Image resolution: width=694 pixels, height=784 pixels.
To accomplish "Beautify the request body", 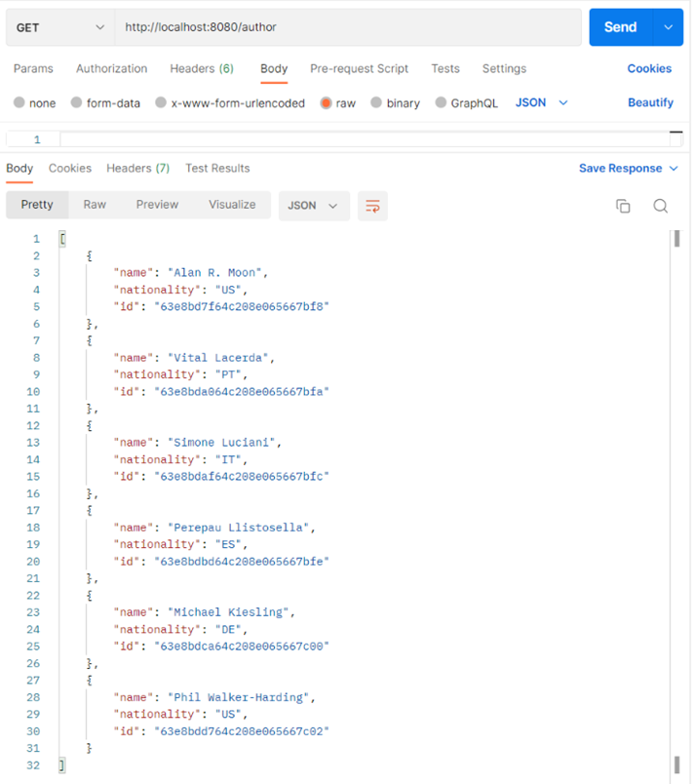I will 650,102.
